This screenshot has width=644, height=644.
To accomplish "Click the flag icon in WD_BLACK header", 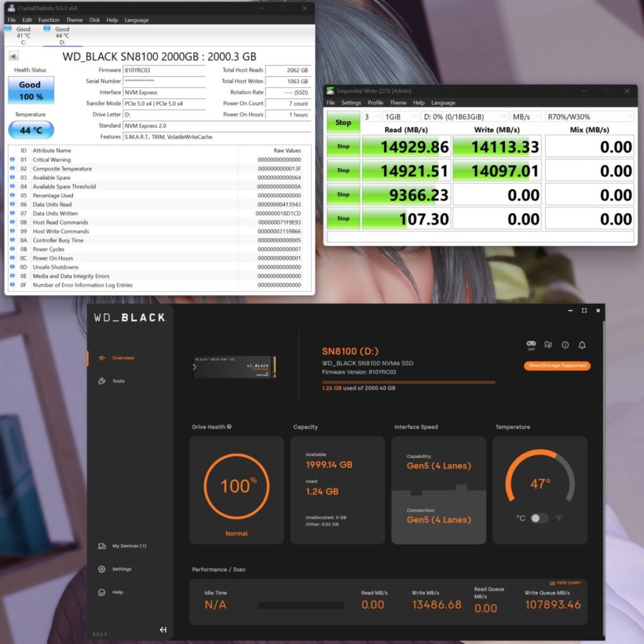I will point(548,345).
